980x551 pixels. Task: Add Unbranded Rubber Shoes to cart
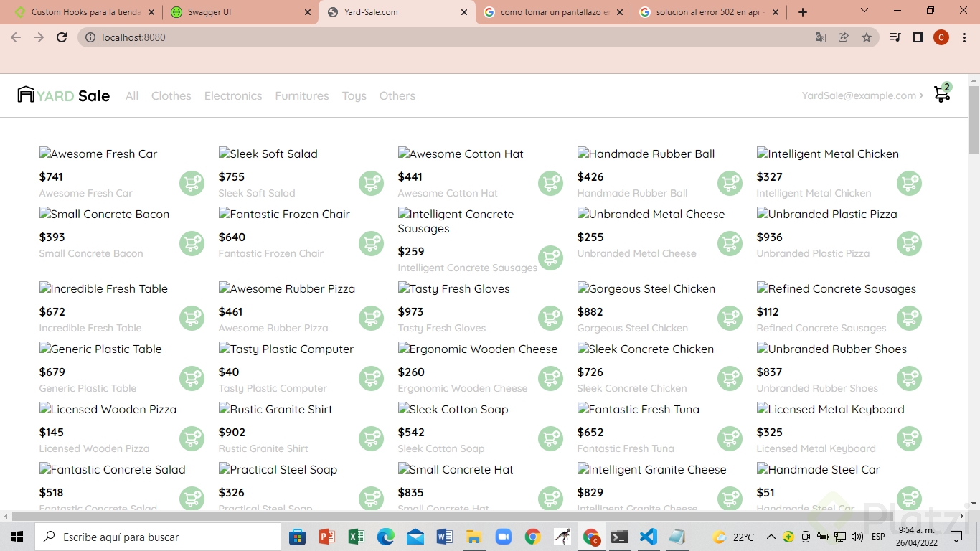click(x=909, y=379)
